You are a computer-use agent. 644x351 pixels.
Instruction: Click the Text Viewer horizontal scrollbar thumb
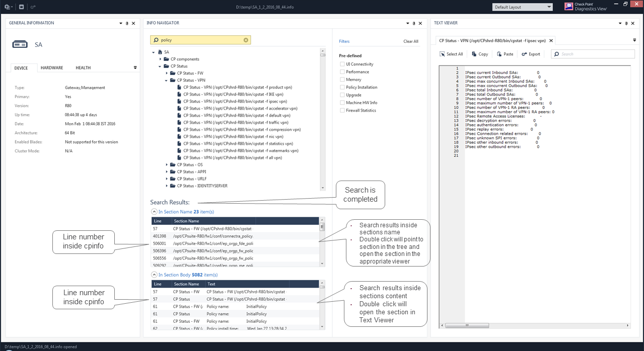[467, 325]
